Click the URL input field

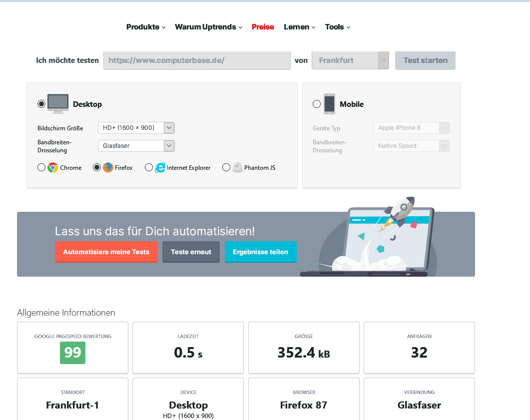pyautogui.click(x=197, y=60)
